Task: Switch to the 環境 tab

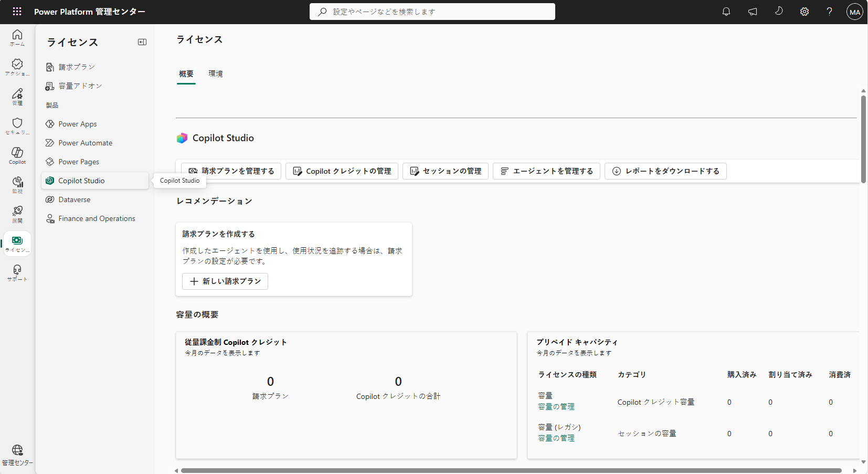Action: tap(216, 74)
